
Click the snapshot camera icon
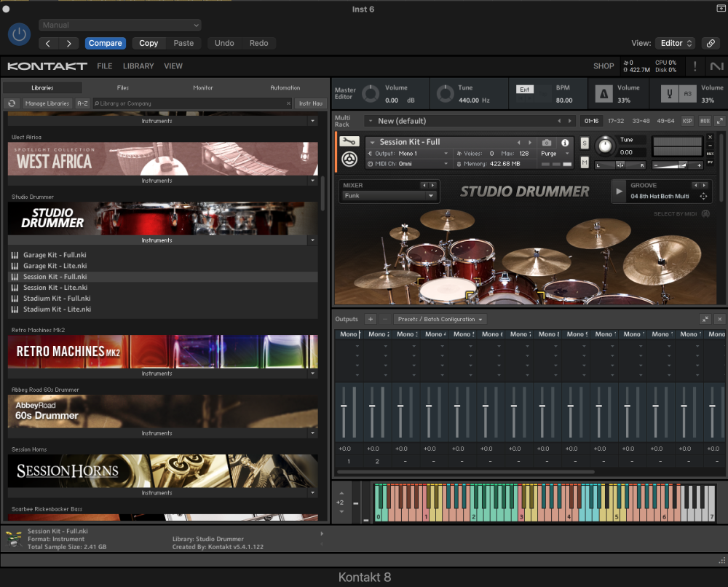point(547,143)
